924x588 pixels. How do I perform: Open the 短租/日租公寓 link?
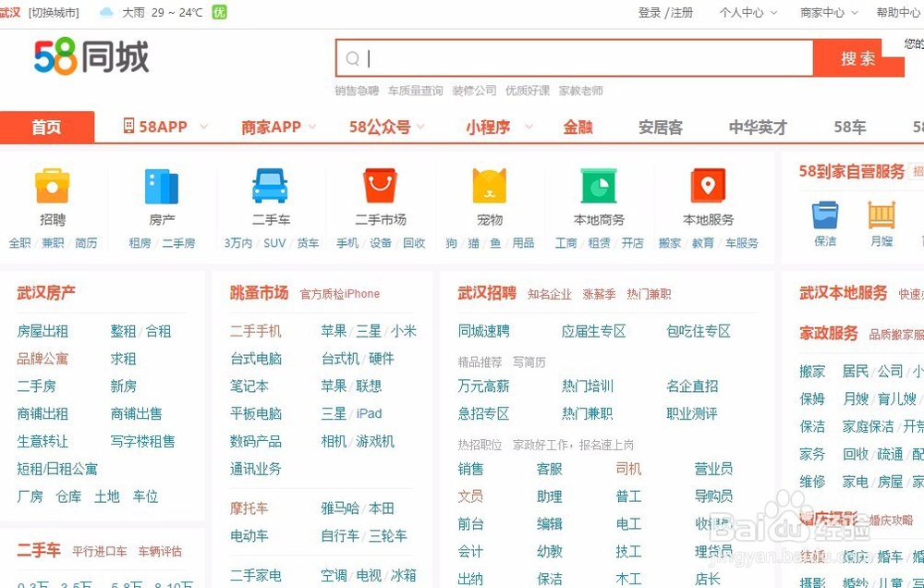[57, 469]
